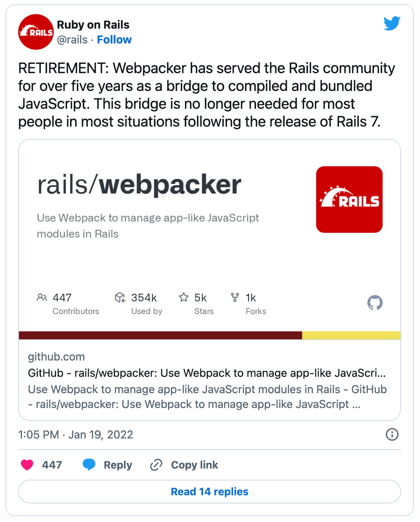
Task: Open the Read 14 replies button
Action: [210, 492]
